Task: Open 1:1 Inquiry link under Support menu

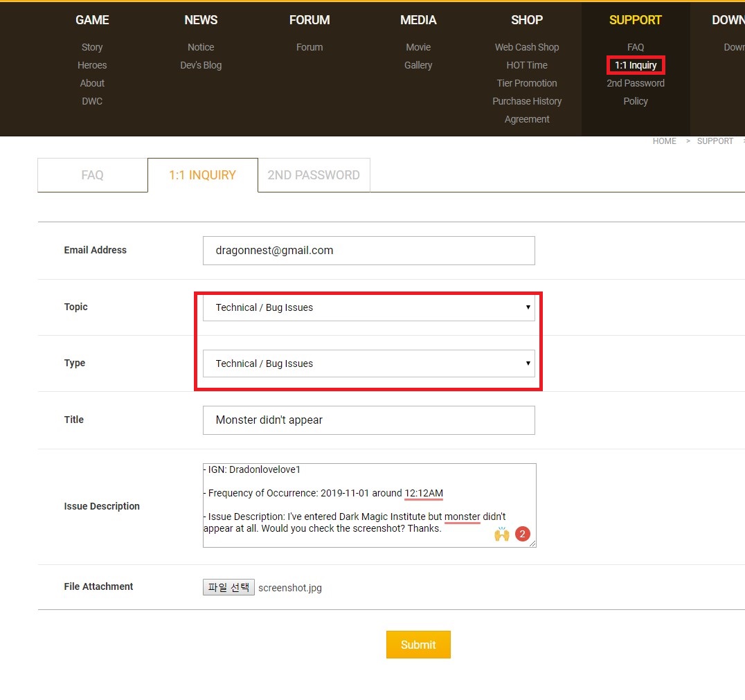Action: click(x=636, y=65)
